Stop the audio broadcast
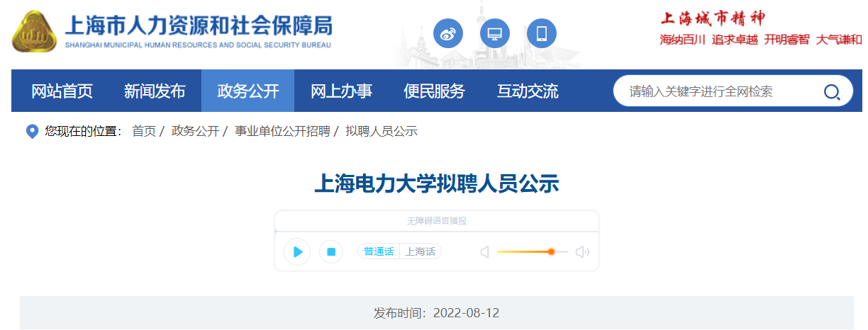This screenshot has width=868, height=330. [330, 251]
